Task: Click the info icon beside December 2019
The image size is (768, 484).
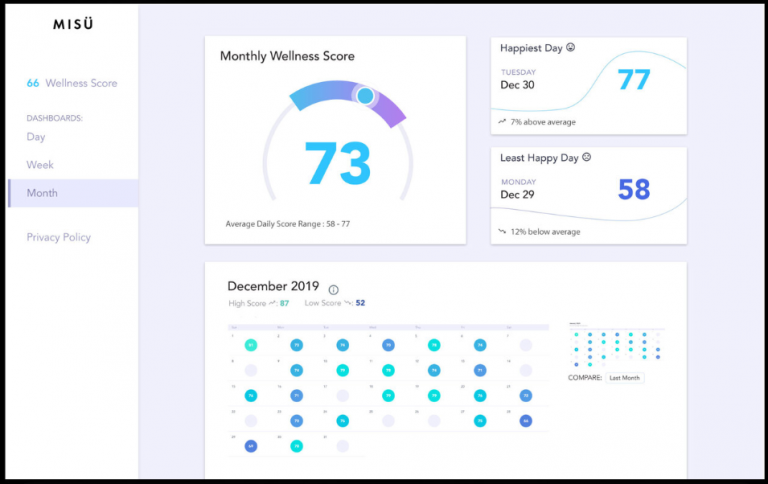Action: click(334, 289)
